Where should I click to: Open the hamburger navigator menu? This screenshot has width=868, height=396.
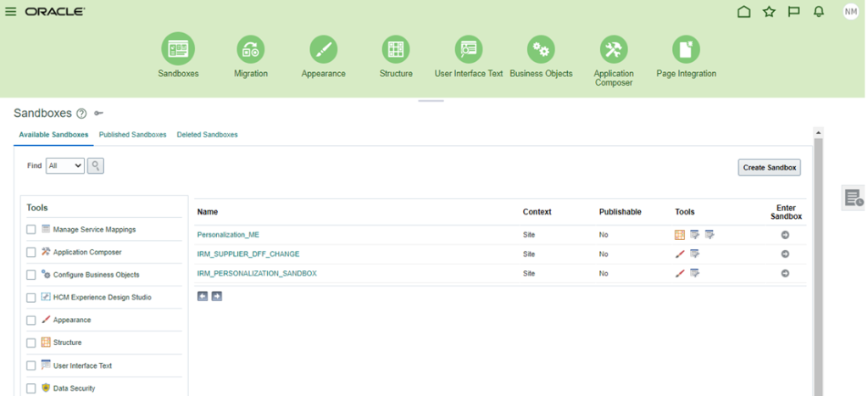[x=10, y=12]
